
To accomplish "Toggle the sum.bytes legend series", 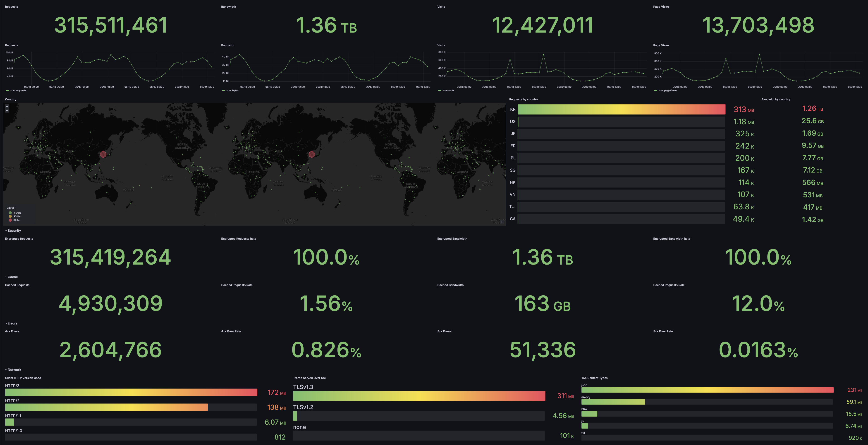I will 232,90.
